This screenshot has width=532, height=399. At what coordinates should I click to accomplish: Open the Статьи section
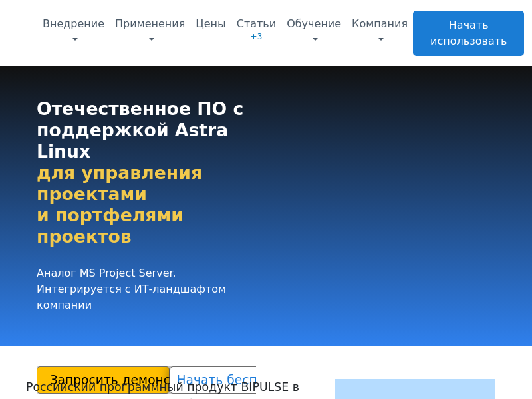[x=256, y=24]
